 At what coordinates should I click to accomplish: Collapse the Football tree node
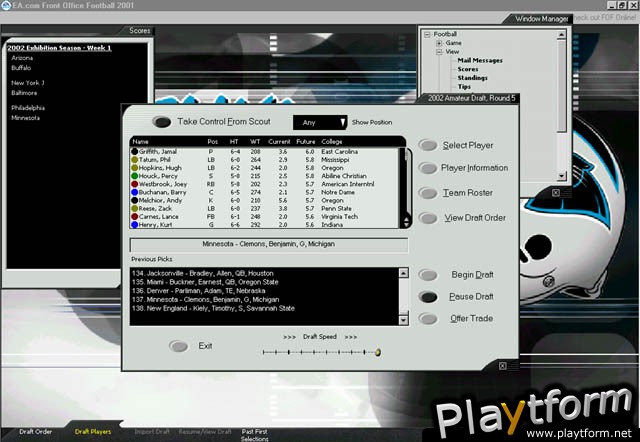[x=427, y=34]
